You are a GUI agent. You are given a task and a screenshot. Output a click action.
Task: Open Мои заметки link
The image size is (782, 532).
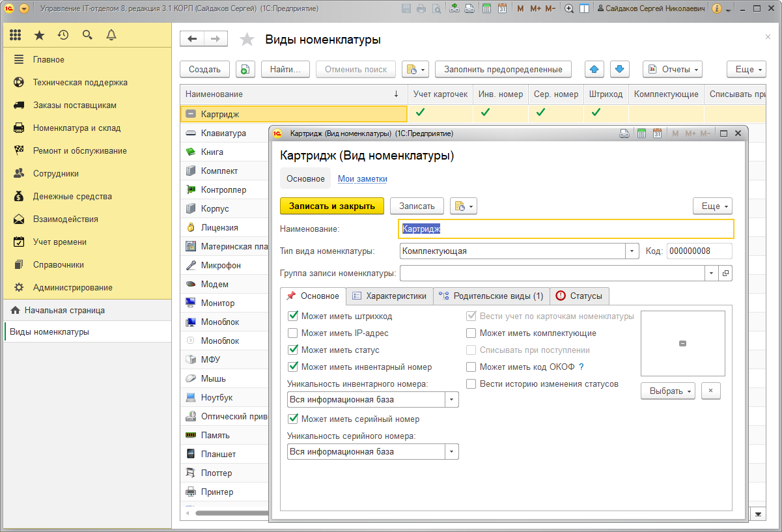click(363, 178)
